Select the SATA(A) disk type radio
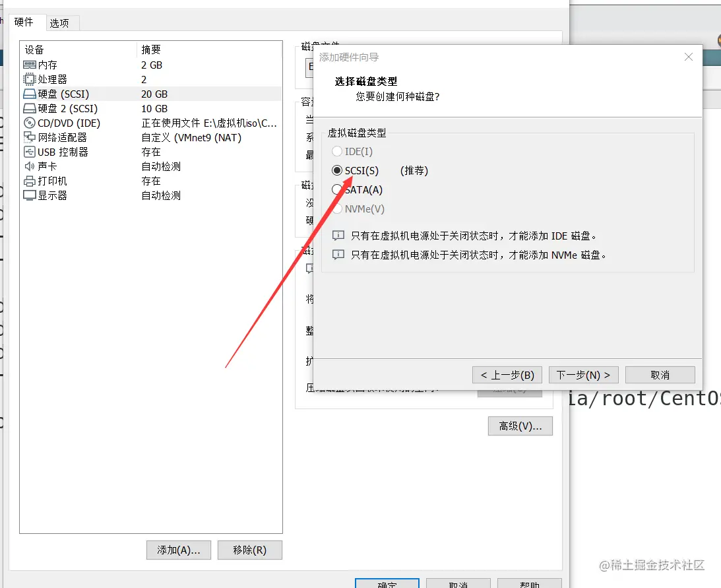Viewport: 721px width, 588px height. (337, 189)
